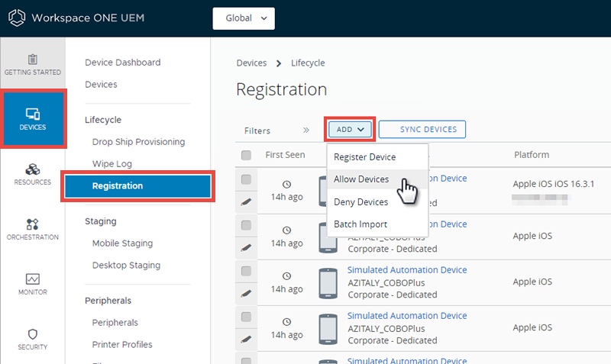Open Wipe Log under Lifecycle
The image size is (611, 364).
[x=112, y=164]
